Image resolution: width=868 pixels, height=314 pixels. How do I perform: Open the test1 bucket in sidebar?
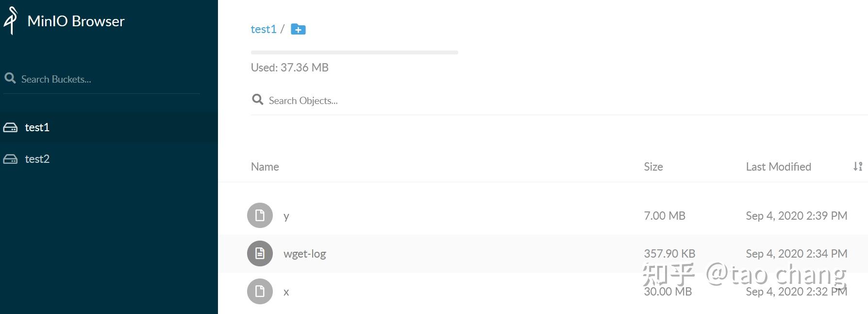37,127
